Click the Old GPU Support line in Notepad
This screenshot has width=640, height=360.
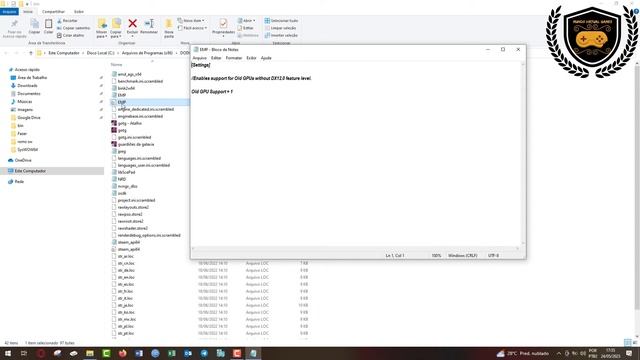212,92
